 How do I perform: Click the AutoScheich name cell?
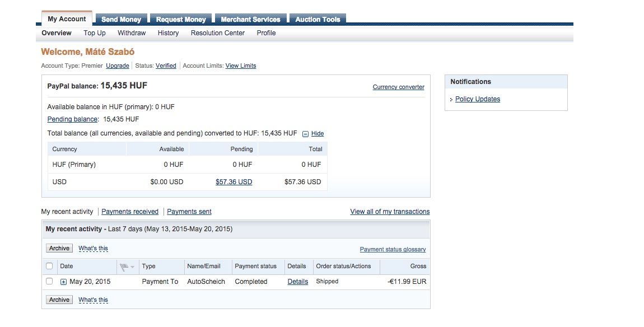[x=206, y=282]
